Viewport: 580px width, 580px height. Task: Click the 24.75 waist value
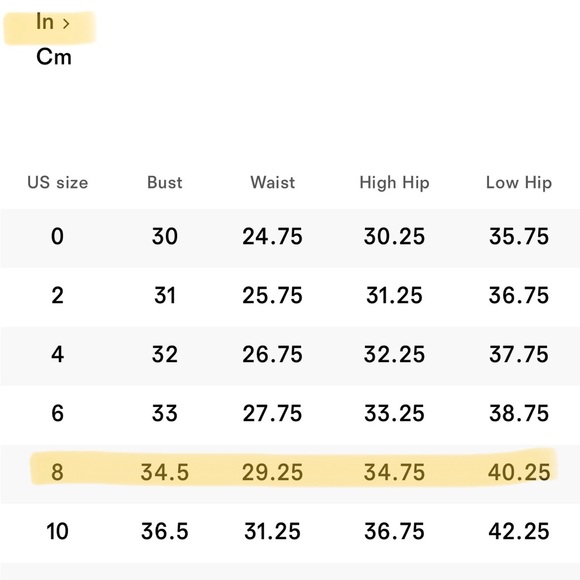pos(272,236)
